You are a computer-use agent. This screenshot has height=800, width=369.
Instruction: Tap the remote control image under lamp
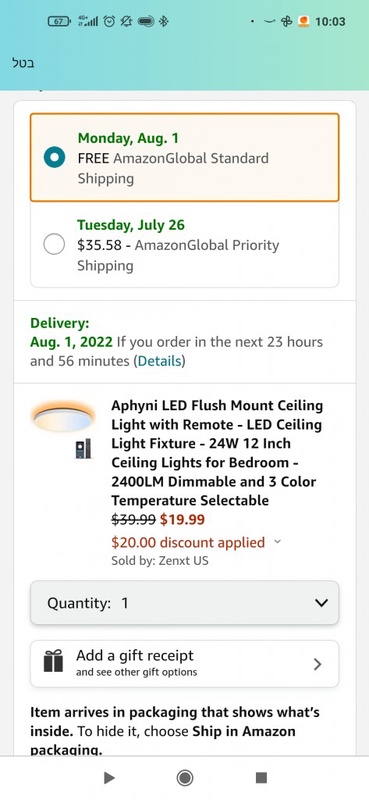click(83, 449)
